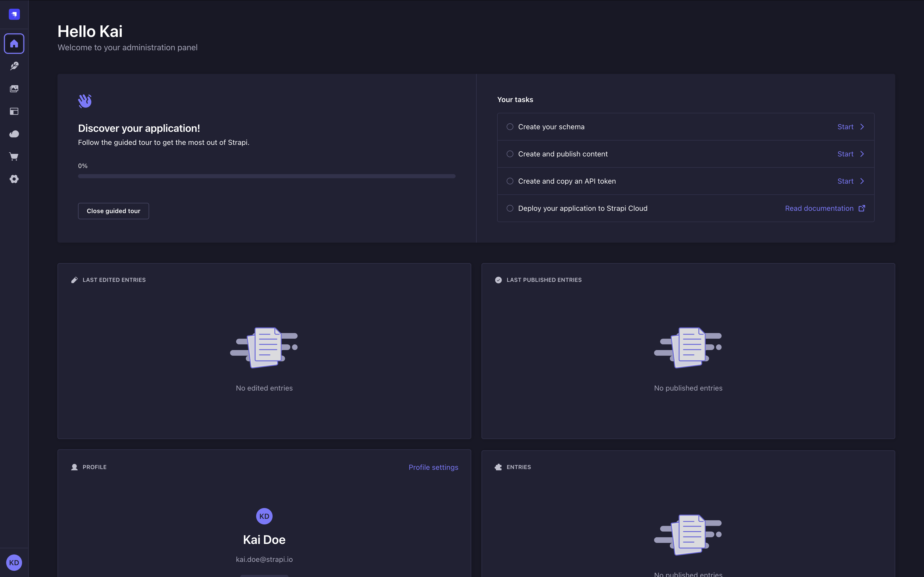Close guided tour
This screenshot has width=924, height=577.
tap(113, 211)
